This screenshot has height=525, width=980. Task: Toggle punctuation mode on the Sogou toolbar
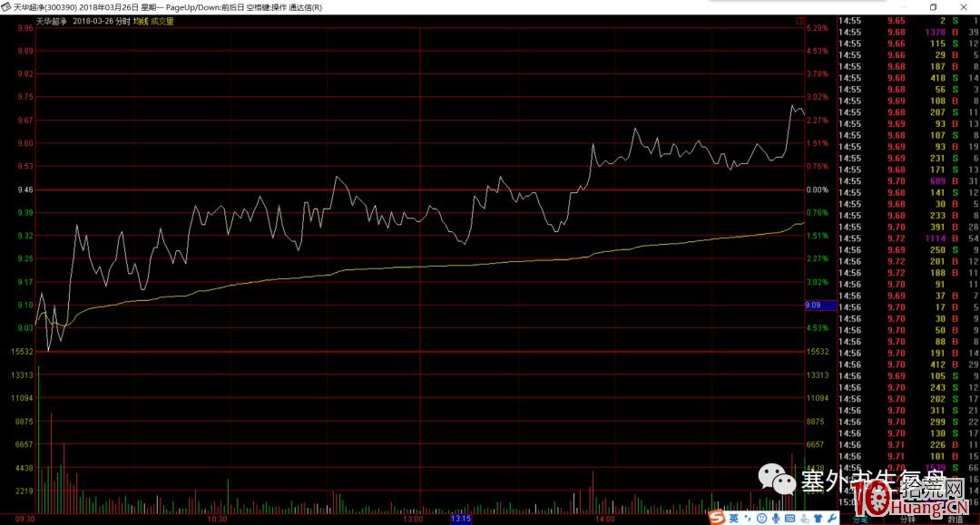pyautogui.click(x=748, y=518)
